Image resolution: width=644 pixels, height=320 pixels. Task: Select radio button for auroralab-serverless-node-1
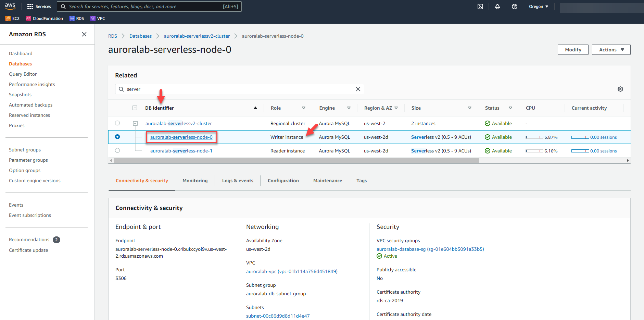(117, 150)
